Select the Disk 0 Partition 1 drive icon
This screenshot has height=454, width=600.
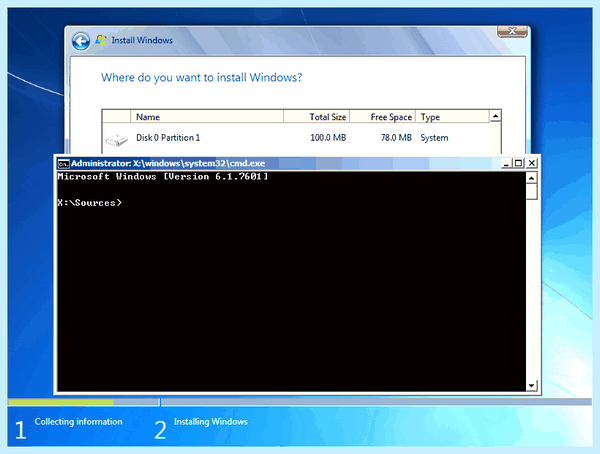(x=117, y=139)
